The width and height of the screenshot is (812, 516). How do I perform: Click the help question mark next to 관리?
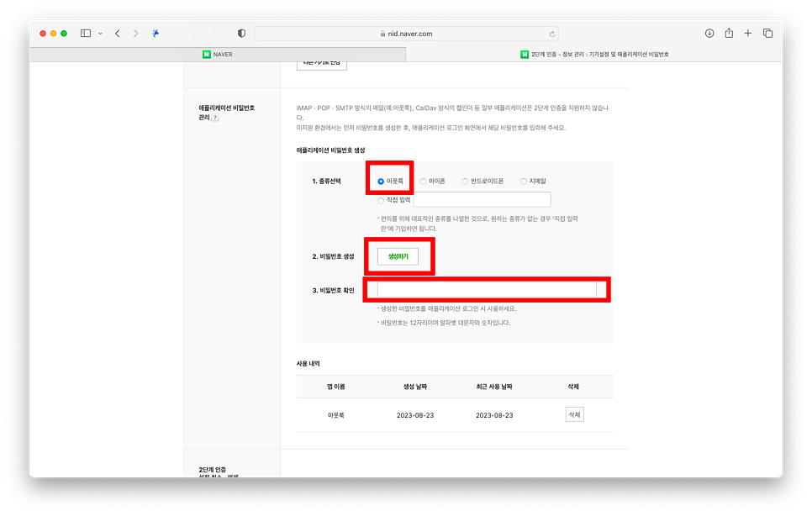pyautogui.click(x=215, y=118)
